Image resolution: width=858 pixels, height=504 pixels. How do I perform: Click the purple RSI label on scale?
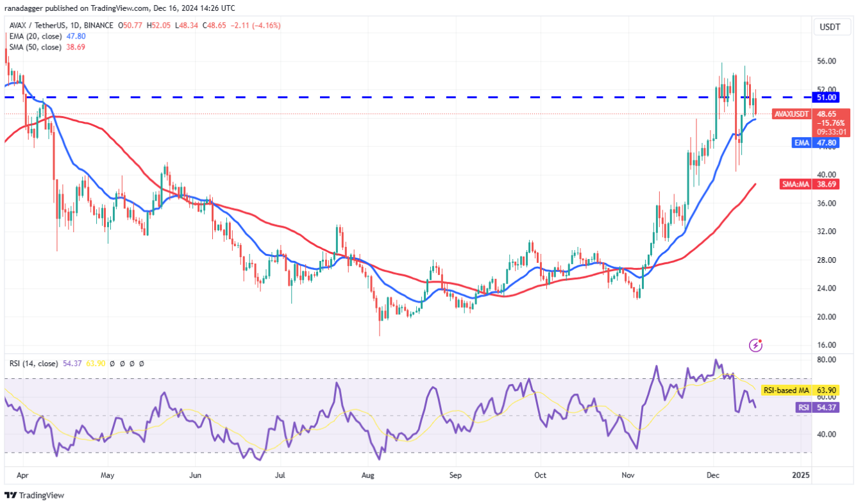[x=802, y=407]
